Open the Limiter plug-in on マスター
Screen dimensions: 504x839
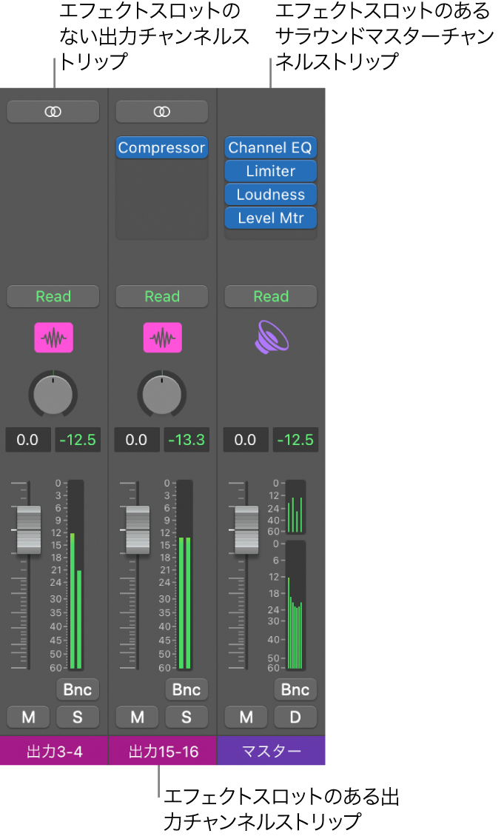pyautogui.click(x=270, y=171)
